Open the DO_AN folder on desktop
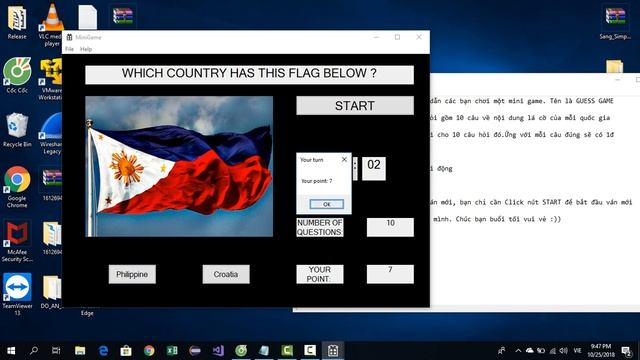The width and height of the screenshot is (640, 360). tap(52, 292)
